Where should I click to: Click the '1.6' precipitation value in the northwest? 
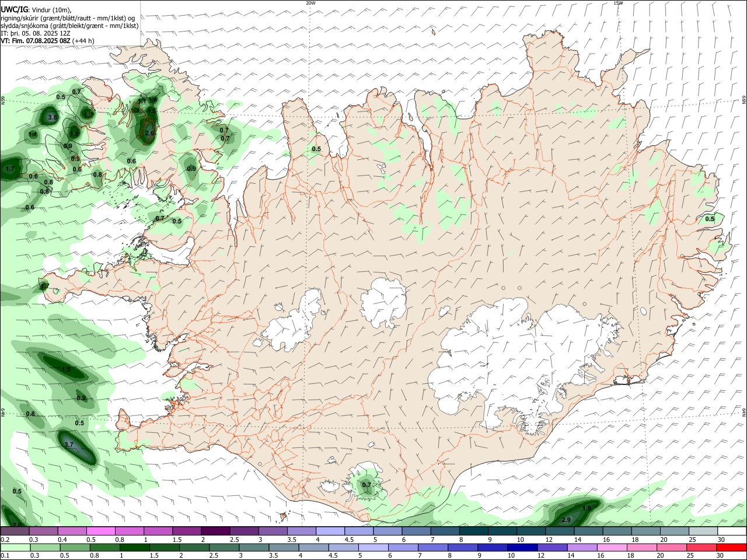click(74, 133)
